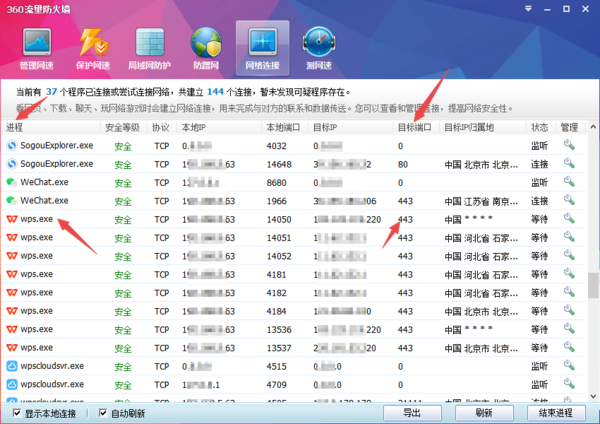Click the 刷新 button
The height and width of the screenshot is (424, 600).
pyautogui.click(x=484, y=413)
